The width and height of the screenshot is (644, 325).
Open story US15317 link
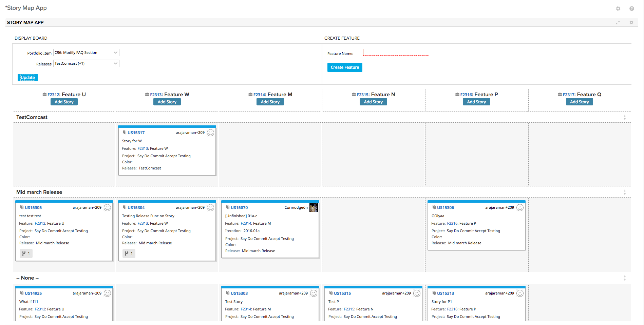coord(136,133)
